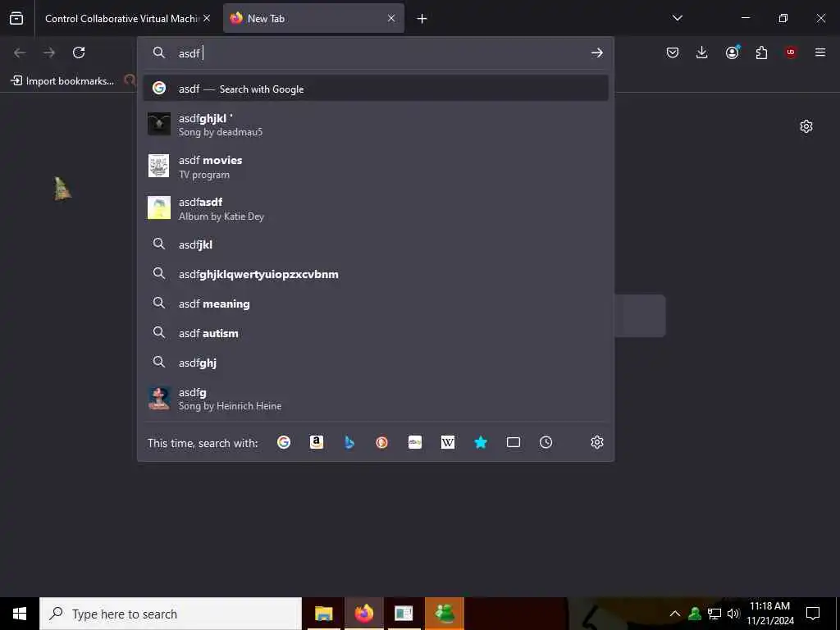Switch to Control Collaborative Virtual Machine tab
The image size is (840, 630).
(x=121, y=18)
